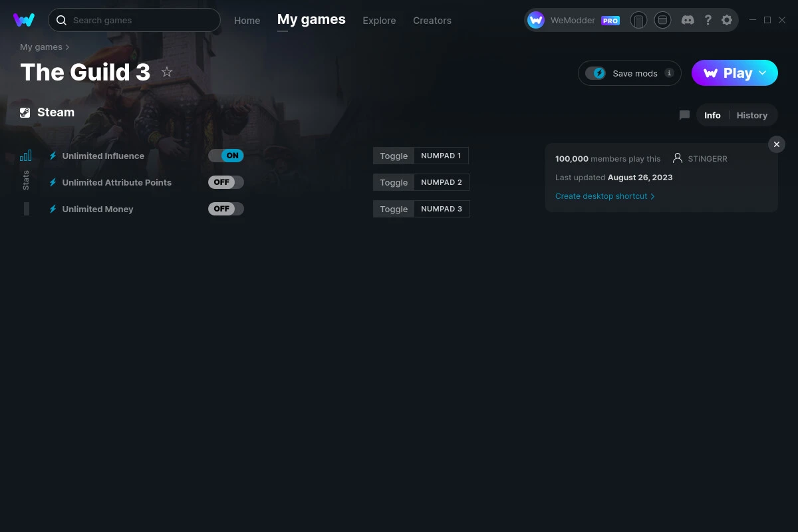Open the settings gear icon

tap(727, 20)
